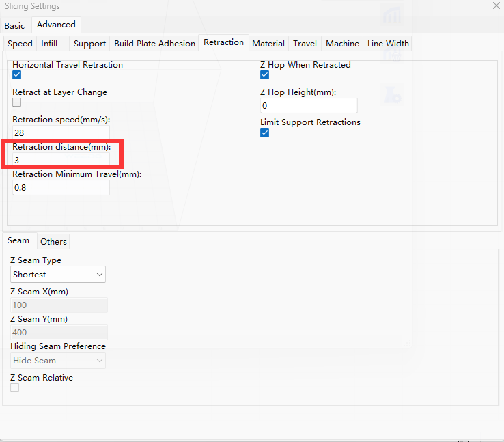Toggle the Limit Support Retractions checkbox

pyautogui.click(x=265, y=133)
